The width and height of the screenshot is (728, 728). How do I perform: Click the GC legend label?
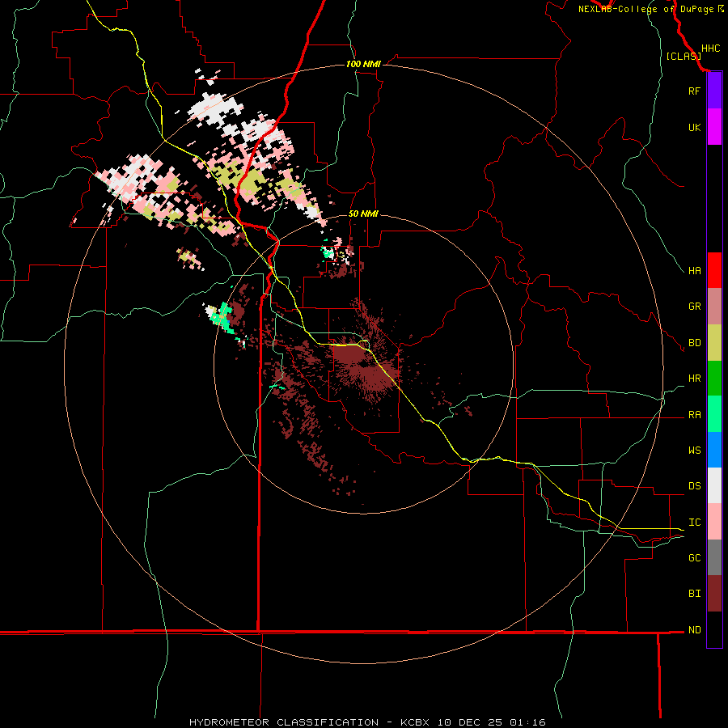click(x=694, y=557)
